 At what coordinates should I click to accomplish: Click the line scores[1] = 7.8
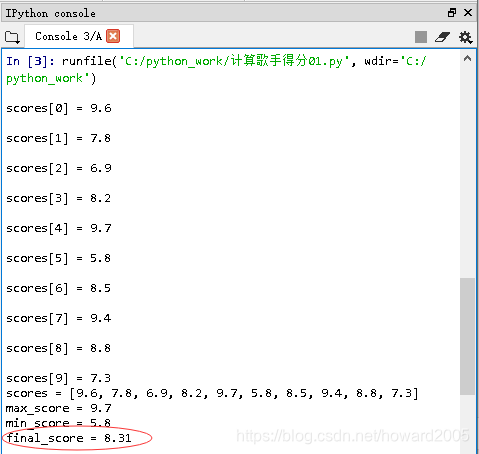click(x=58, y=138)
